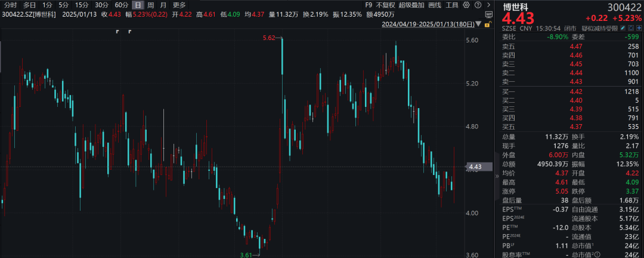The height and width of the screenshot is (258, 644).
Task: Select the 5分 period tab
Action: click(x=63, y=5)
